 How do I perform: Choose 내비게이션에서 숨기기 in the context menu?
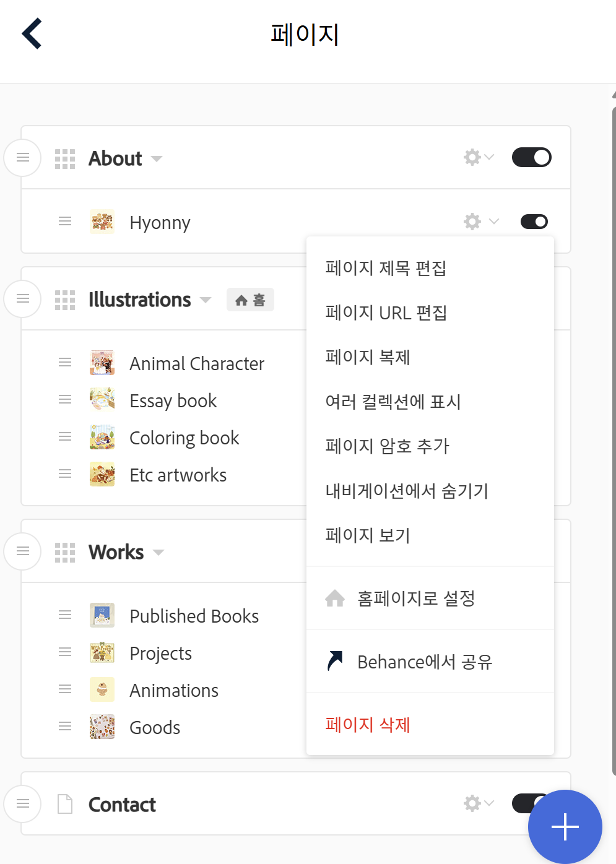pos(407,491)
